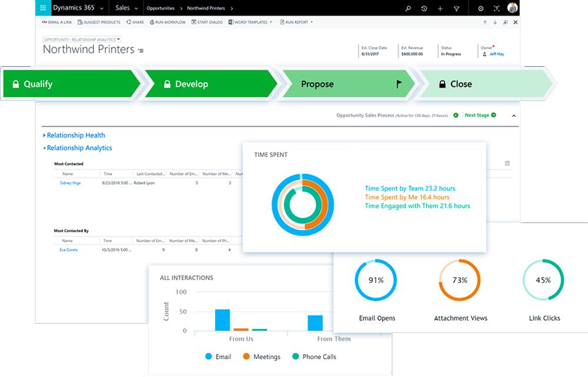Select the Develop stage
Screen dimensions: 588x377
pos(211,84)
